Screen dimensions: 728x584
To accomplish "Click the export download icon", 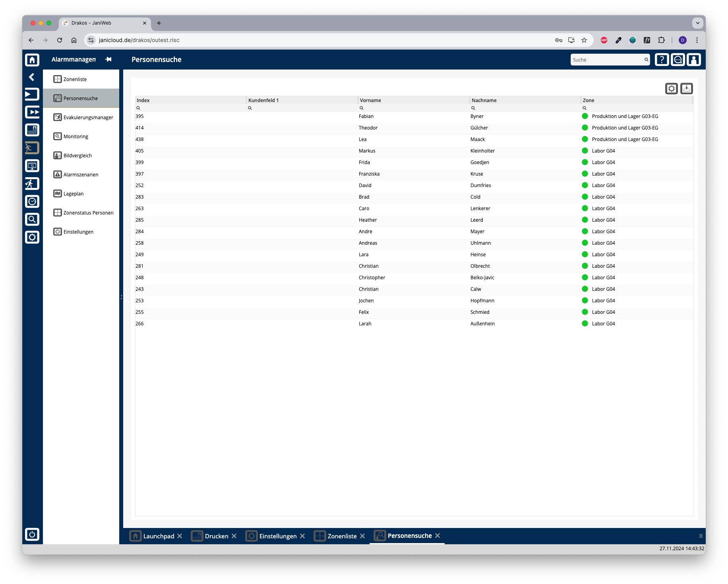I will (x=687, y=89).
